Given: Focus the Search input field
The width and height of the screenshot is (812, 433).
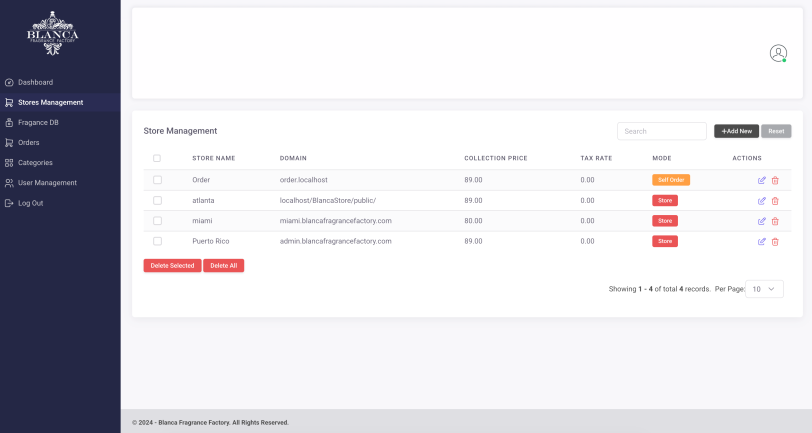Looking at the screenshot, I should [x=662, y=131].
